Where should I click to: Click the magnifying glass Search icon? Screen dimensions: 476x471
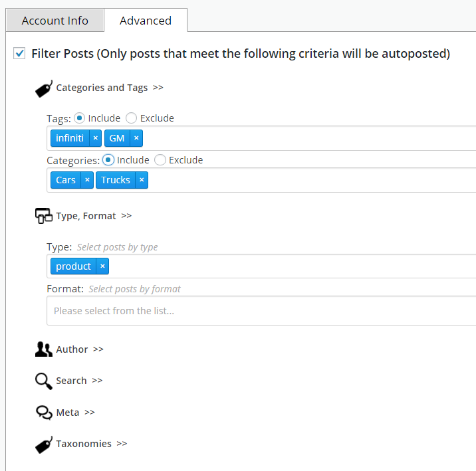point(44,381)
